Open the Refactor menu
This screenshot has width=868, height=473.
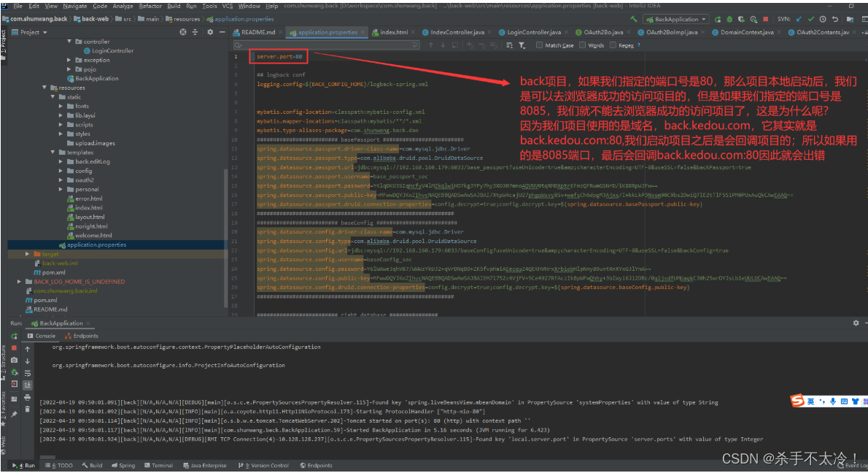(150, 6)
